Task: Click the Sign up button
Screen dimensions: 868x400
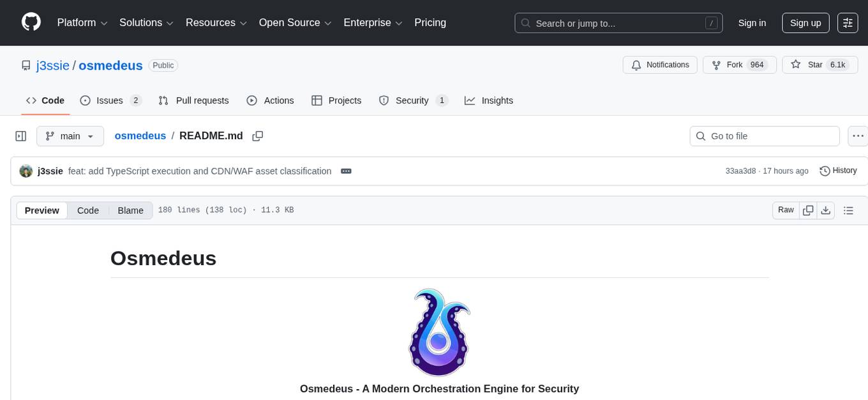Action: [x=805, y=22]
